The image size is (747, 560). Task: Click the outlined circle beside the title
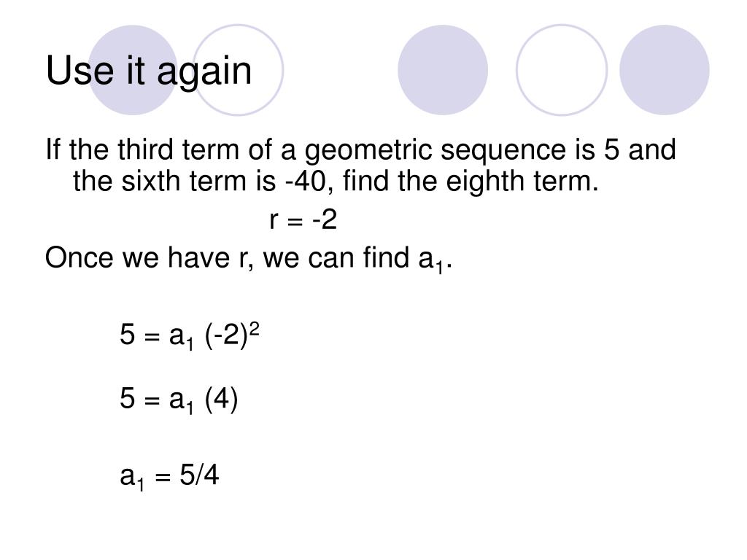pos(238,70)
